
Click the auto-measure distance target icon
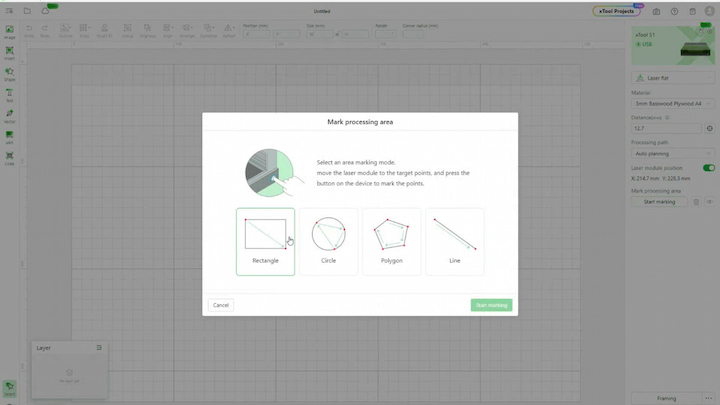click(x=709, y=129)
